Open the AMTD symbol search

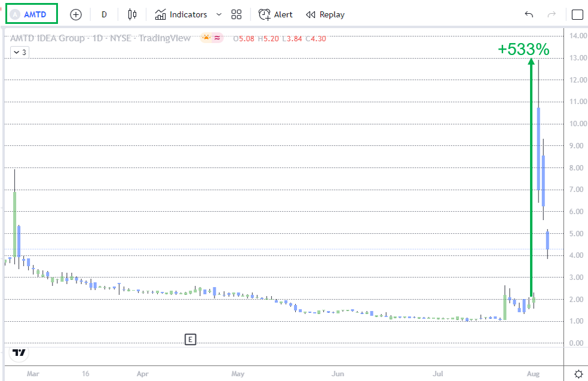[x=31, y=14]
